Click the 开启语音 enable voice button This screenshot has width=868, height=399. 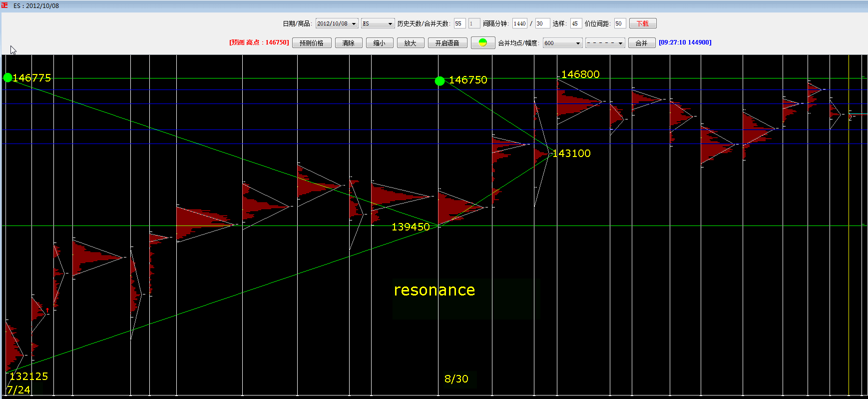(447, 43)
